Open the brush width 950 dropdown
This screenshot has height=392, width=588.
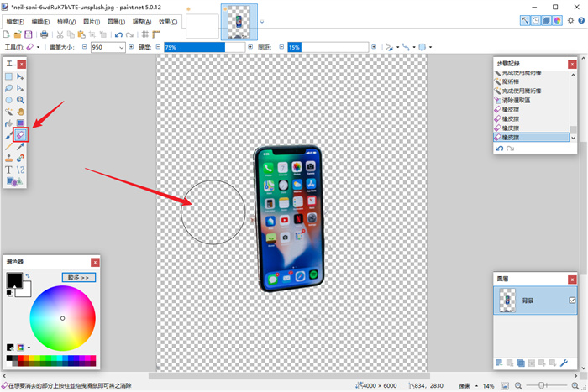[121, 48]
